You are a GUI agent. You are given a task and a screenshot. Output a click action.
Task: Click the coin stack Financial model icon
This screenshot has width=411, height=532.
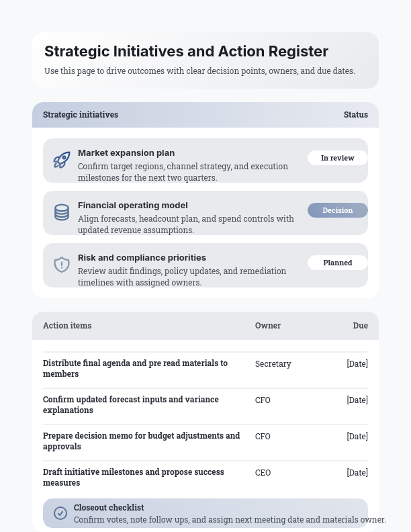[62, 212]
